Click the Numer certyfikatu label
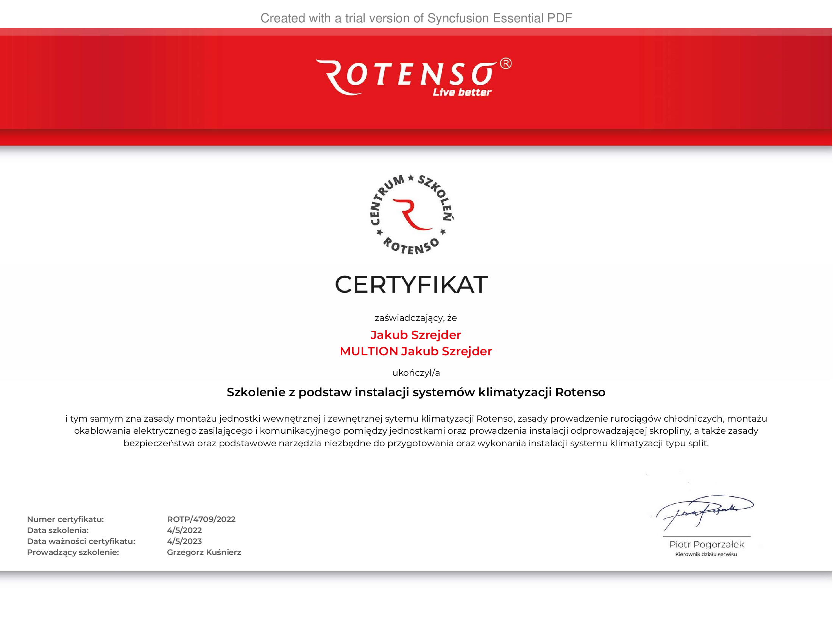The width and height of the screenshot is (833, 644). tap(65, 519)
